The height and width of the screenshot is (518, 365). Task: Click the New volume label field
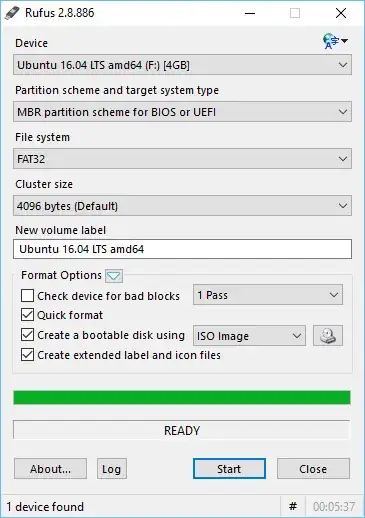(182, 249)
